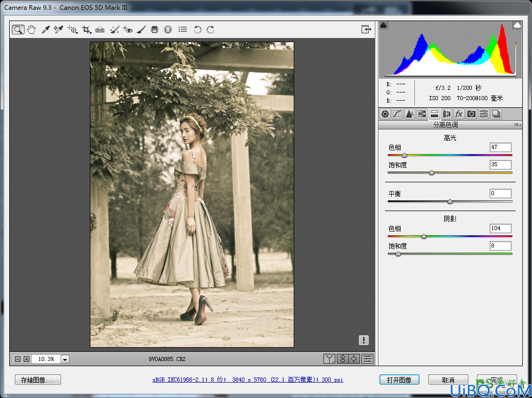Open the Split Toning panel tab
Viewport: 532px width, 398px height.
pyautogui.click(x=434, y=114)
